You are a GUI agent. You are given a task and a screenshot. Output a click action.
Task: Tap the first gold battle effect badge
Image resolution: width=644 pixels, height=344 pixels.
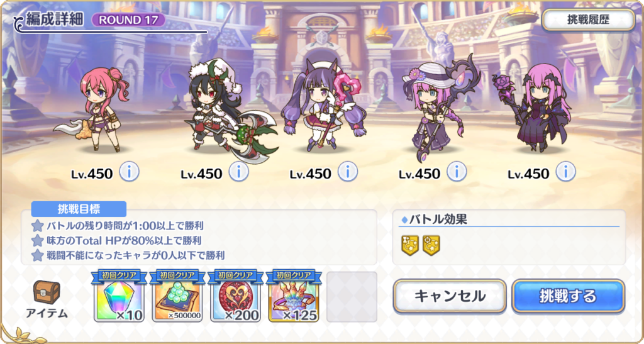click(410, 245)
